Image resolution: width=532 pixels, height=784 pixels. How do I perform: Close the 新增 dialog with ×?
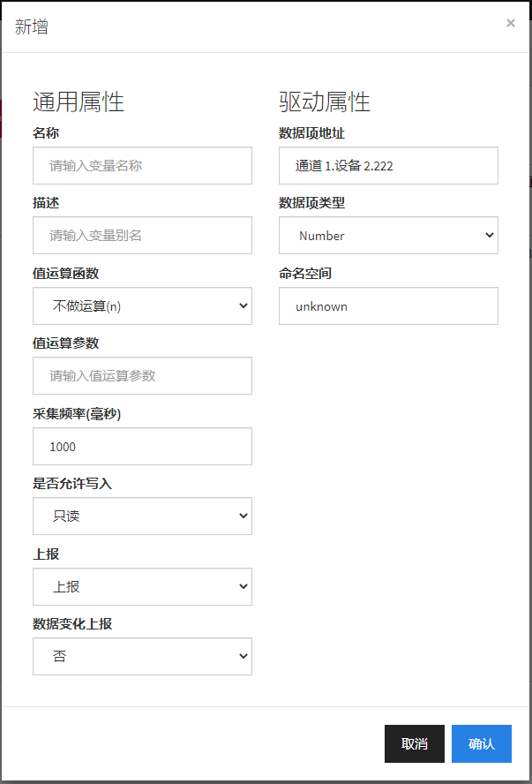tap(510, 24)
